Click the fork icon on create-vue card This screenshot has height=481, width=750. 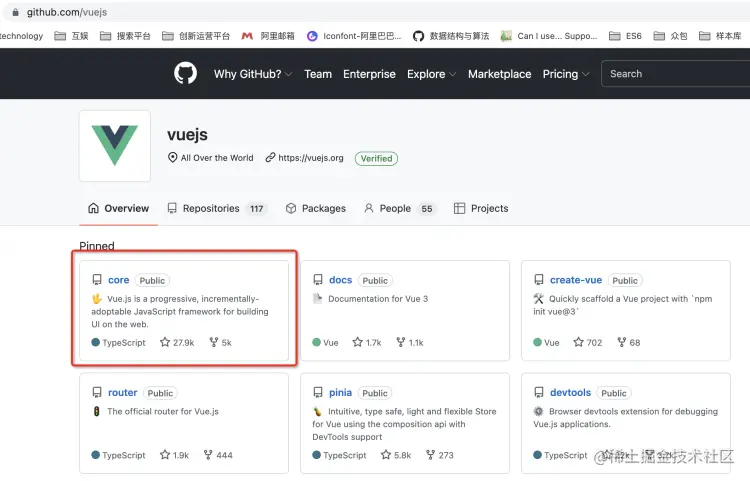(621, 342)
